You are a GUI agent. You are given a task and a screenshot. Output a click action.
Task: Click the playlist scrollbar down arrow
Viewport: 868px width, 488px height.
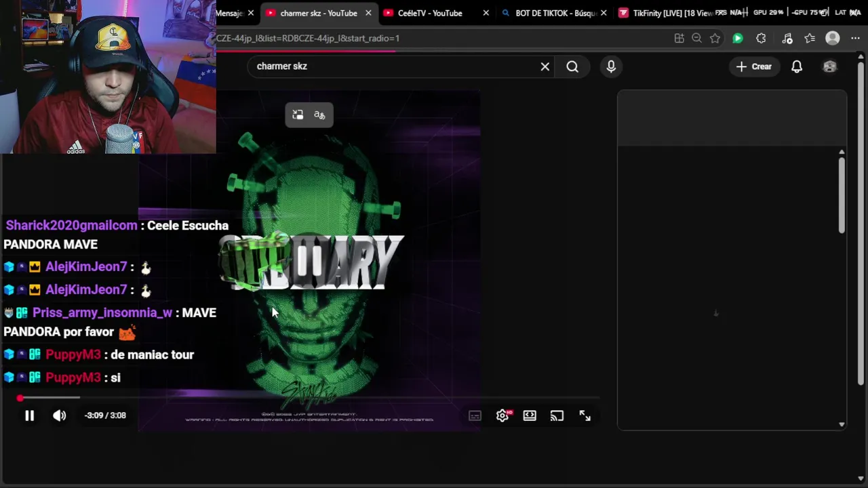[x=842, y=425]
